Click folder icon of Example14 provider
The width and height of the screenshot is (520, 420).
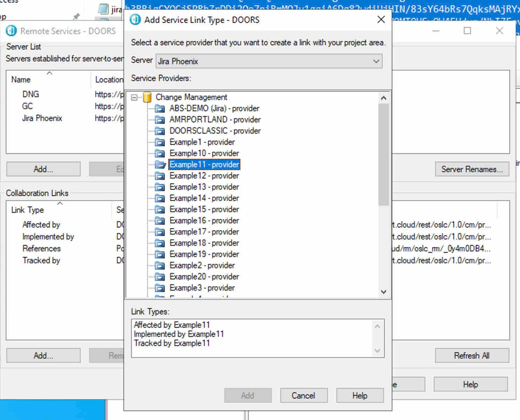tap(160, 198)
